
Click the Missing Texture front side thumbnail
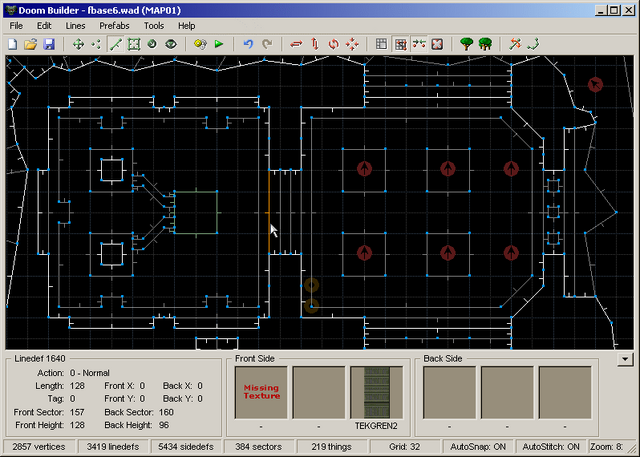(261, 392)
